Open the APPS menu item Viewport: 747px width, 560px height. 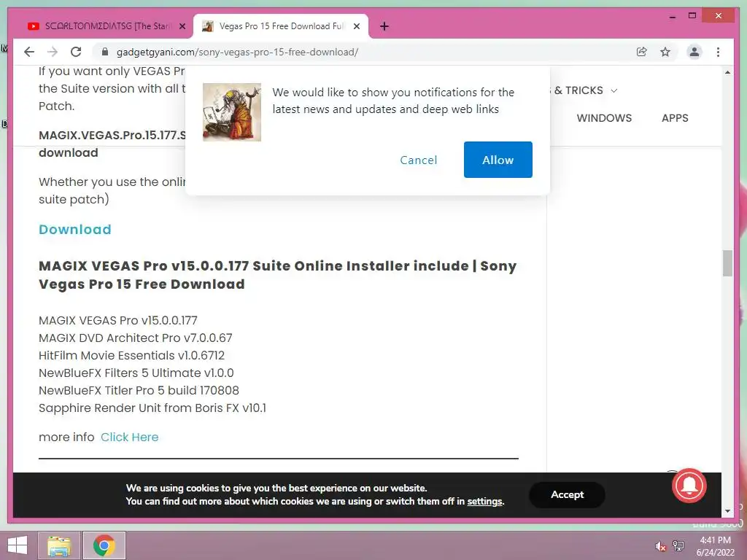675,118
